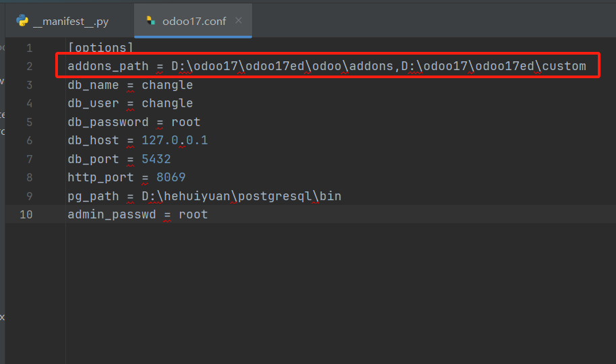The height and width of the screenshot is (364, 616).
Task: Select the odoo17.conf editor tab
Action: pyautogui.click(x=193, y=21)
